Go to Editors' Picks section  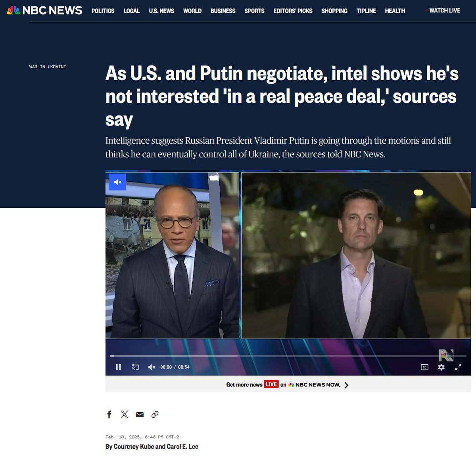[293, 11]
